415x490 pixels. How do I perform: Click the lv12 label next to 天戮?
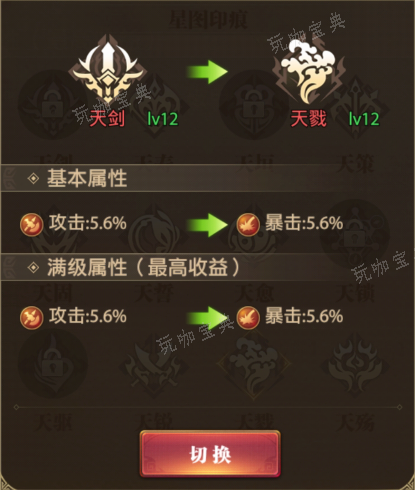(x=364, y=119)
